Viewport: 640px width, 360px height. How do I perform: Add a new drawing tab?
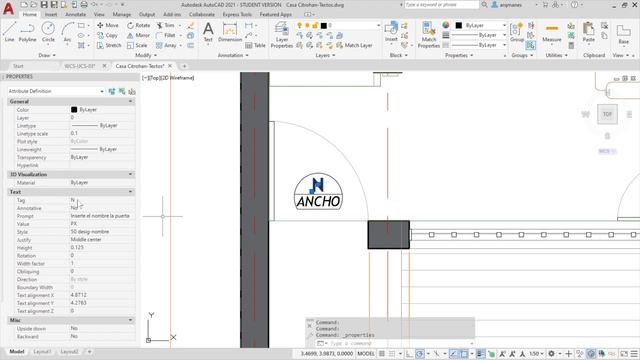184,66
